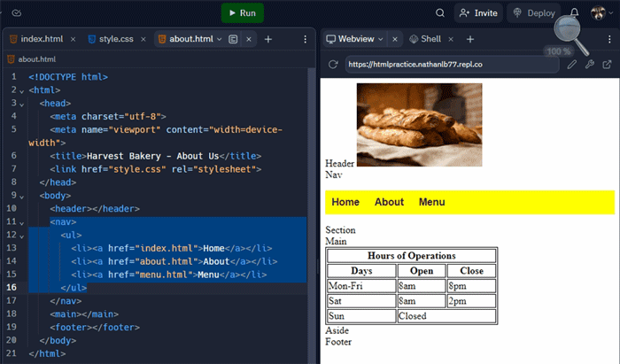The width and height of the screenshot is (620, 364).
Task: Close the Webview tab
Action: (x=395, y=39)
